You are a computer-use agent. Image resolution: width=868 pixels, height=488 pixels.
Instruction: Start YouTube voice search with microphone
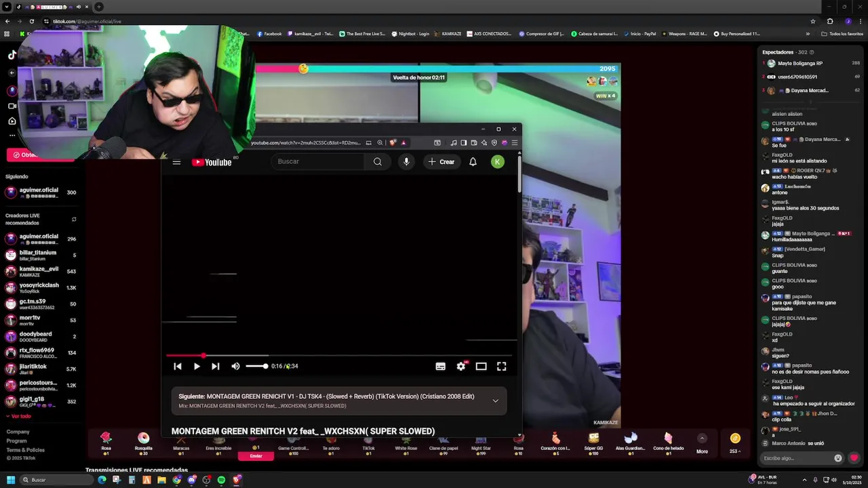pyautogui.click(x=406, y=161)
